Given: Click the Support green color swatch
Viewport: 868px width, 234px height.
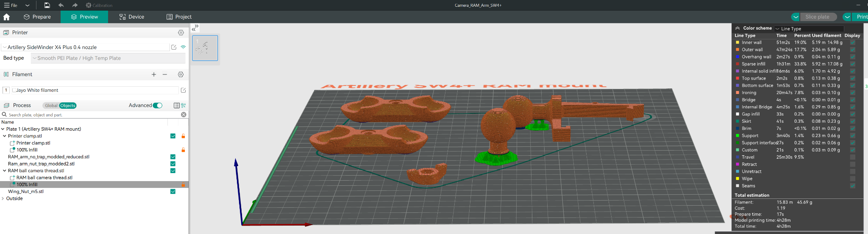Looking at the screenshot, I should pyautogui.click(x=737, y=136).
